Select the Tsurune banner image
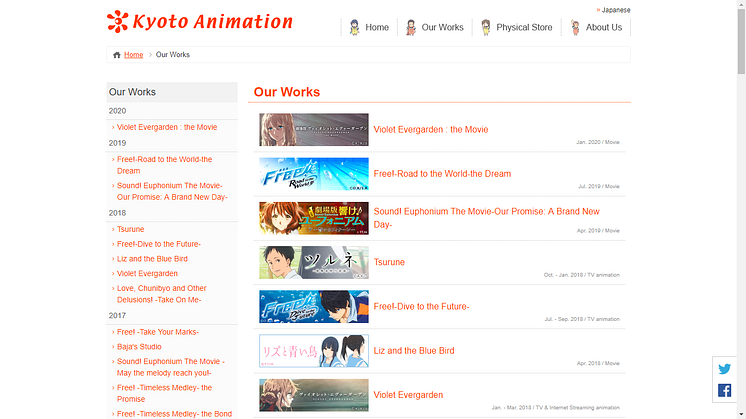The height and width of the screenshot is (419, 746). click(313, 262)
